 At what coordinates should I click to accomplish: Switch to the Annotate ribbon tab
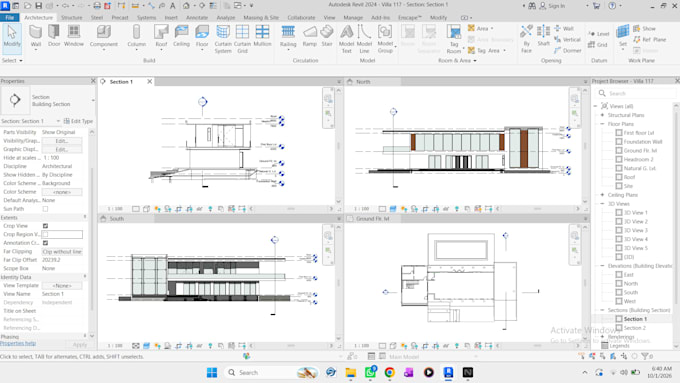tap(197, 17)
